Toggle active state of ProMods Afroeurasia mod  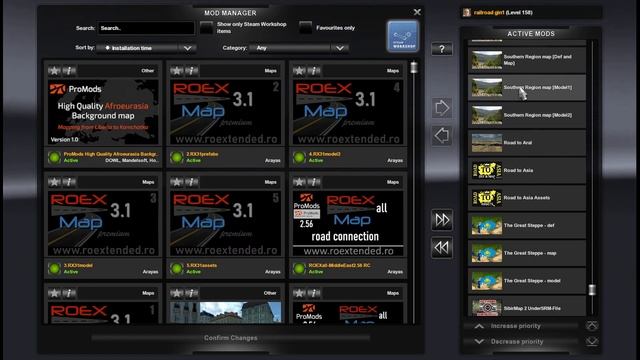54,157
